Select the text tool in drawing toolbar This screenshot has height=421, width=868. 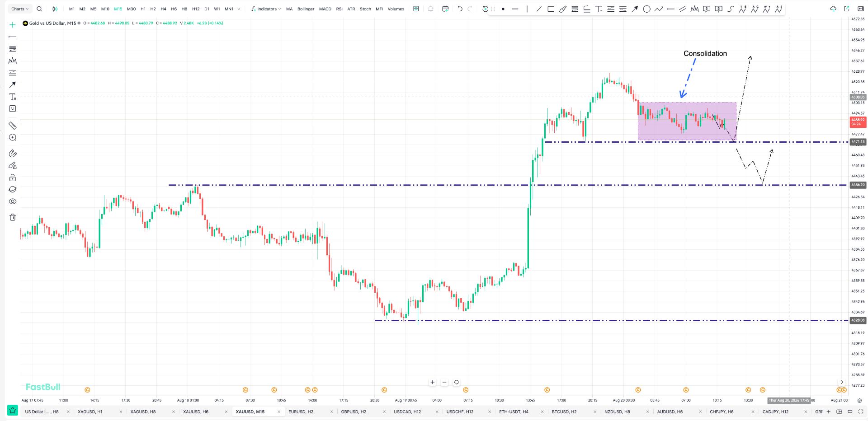[x=599, y=9]
